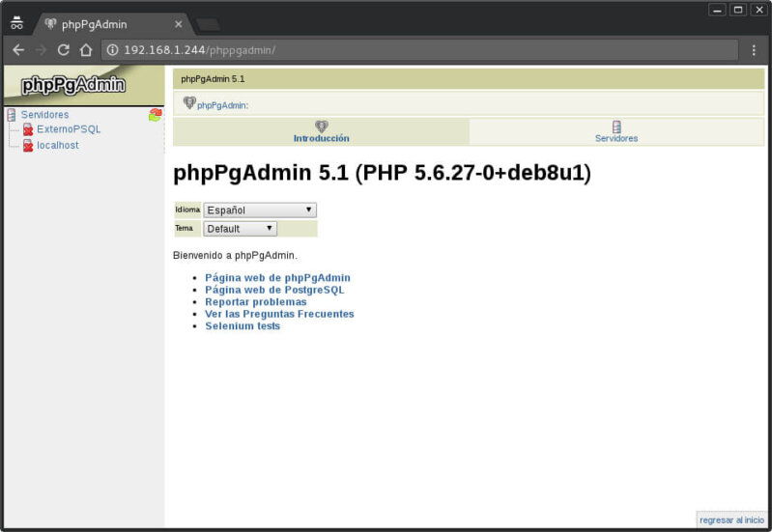Open the Tema theme dropdown
The image size is (772, 532).
[x=241, y=229]
